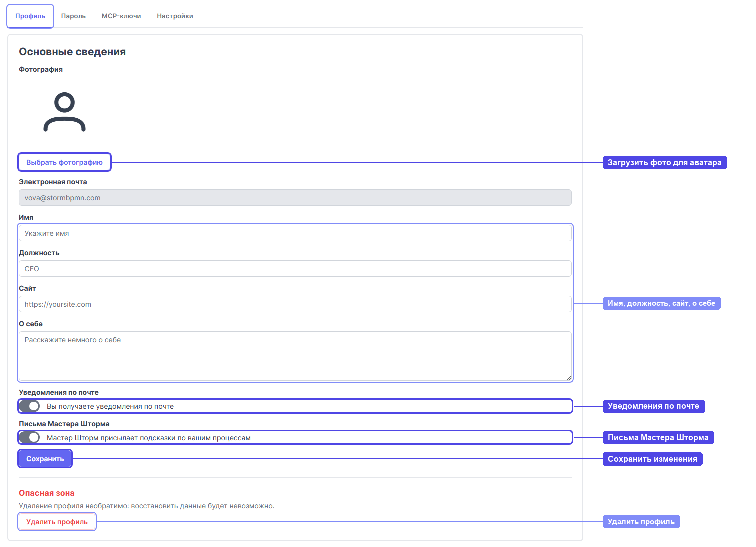Click the Сохранить изменения annotation label
756x547 pixels.
(653, 459)
